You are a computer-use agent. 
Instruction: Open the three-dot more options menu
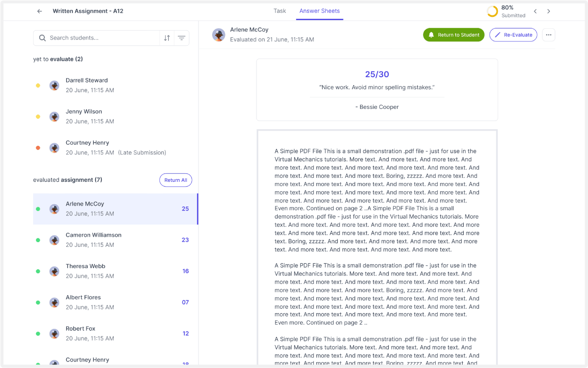pos(548,35)
